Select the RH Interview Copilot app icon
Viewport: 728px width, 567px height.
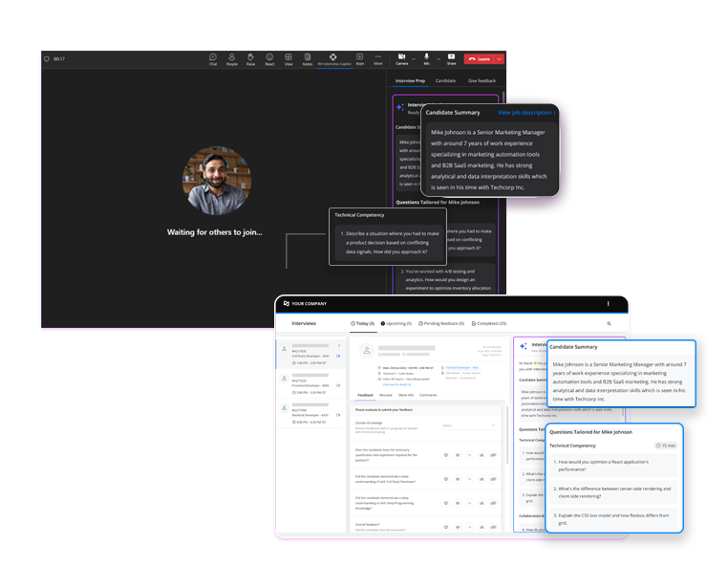(x=333, y=59)
